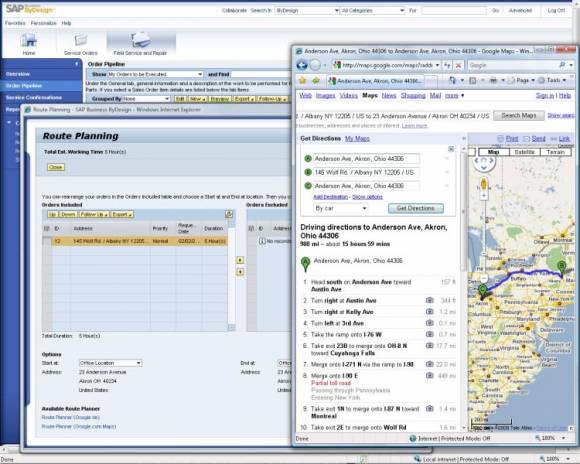Open the Service Orders work center icon

point(80,41)
